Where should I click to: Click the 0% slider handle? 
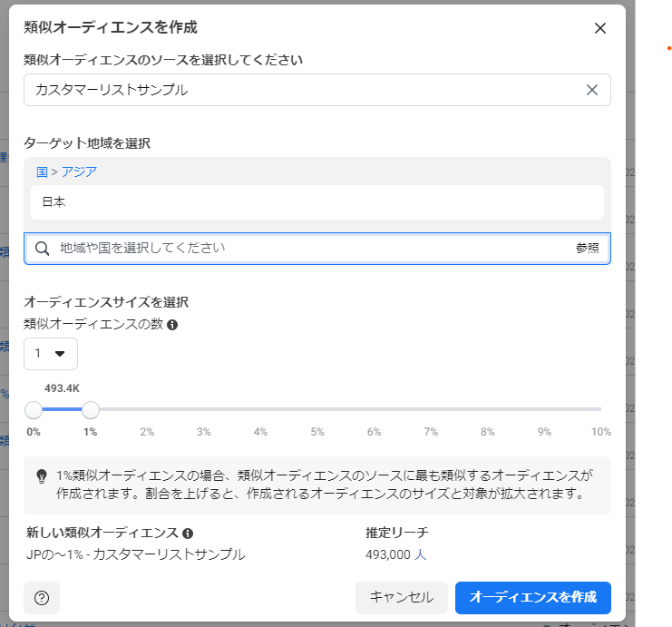pos(34,410)
